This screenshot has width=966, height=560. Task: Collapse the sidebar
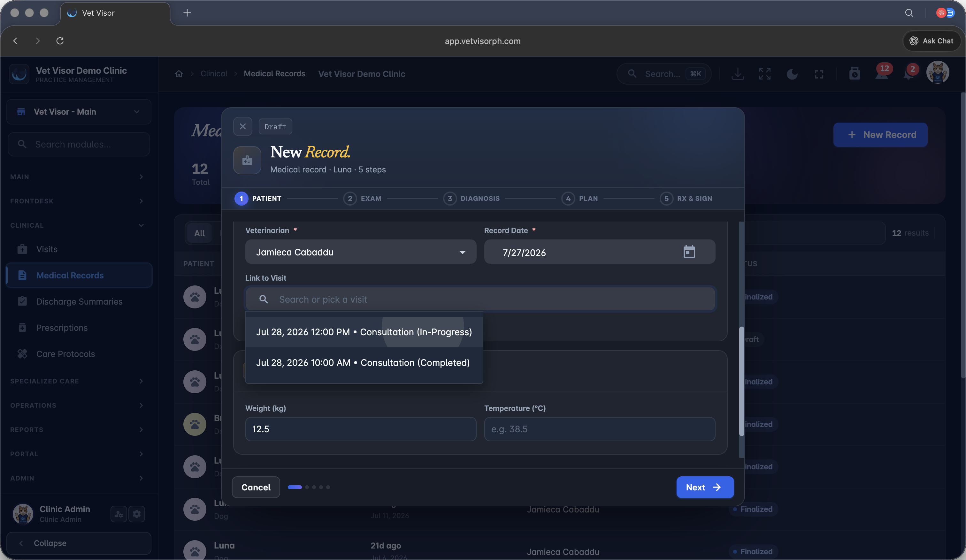(79, 543)
